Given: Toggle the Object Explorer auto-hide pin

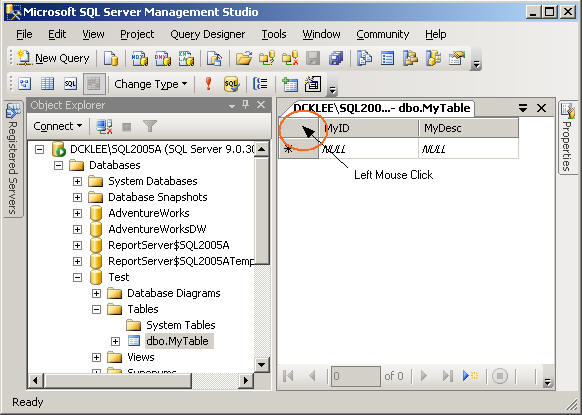Looking at the screenshot, I should 245,105.
